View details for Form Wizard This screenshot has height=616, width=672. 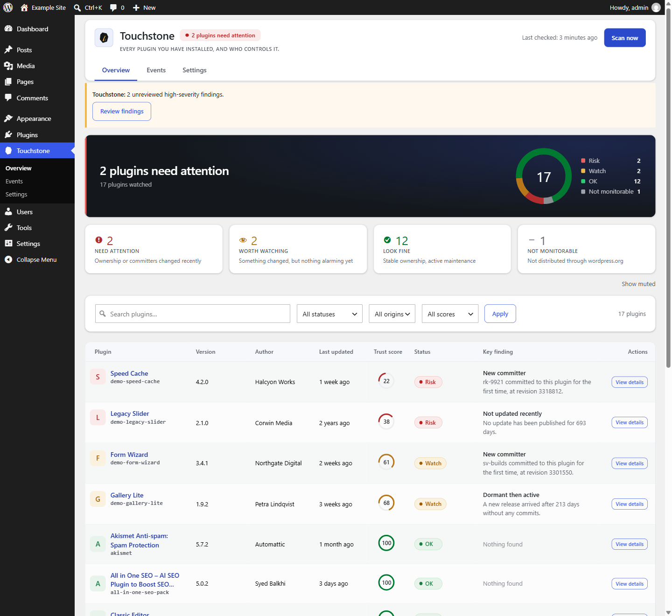tap(630, 463)
